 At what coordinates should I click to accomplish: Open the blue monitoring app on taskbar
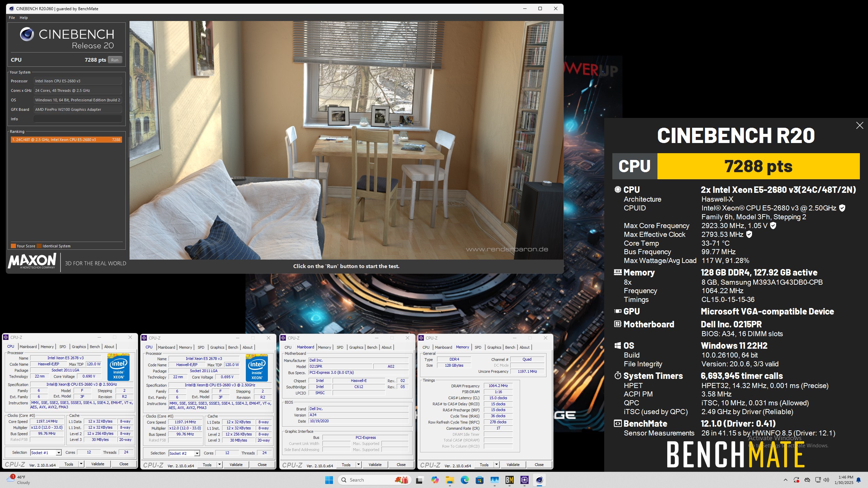494,480
